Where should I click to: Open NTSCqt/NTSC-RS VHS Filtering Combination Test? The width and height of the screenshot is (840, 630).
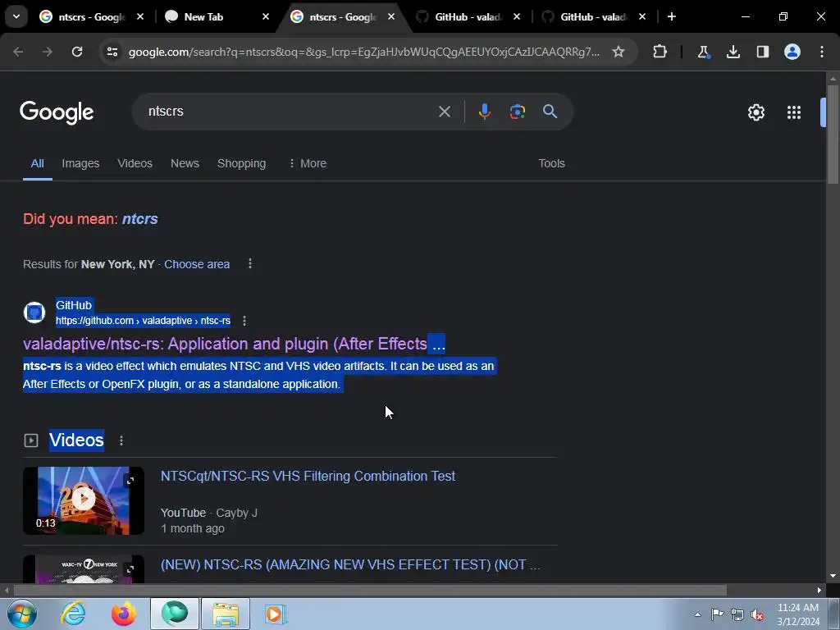pos(308,477)
